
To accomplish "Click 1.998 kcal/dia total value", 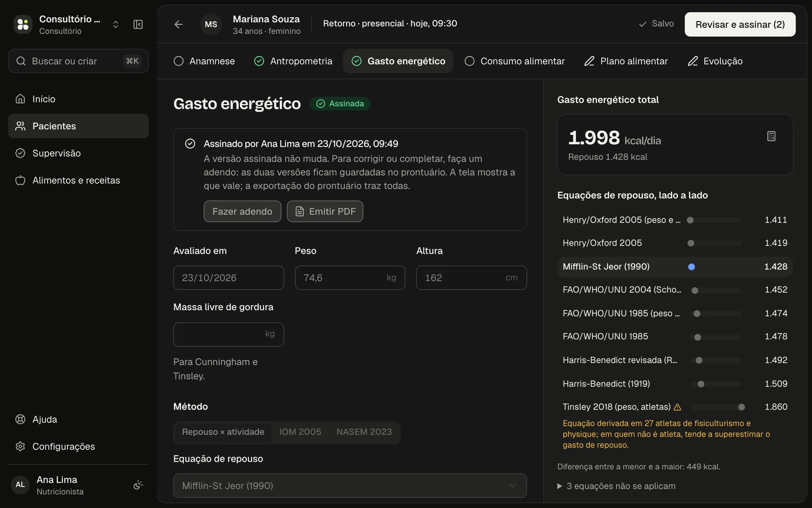I will coord(614,138).
